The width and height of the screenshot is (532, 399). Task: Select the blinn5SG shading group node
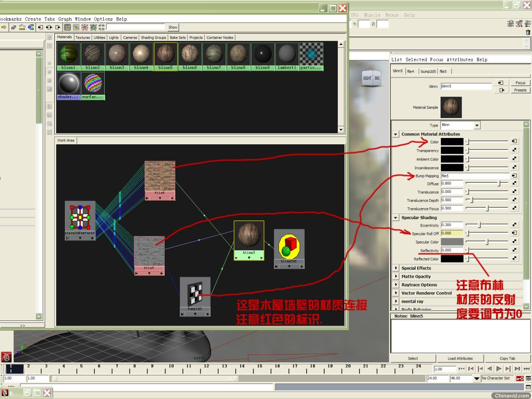(289, 249)
